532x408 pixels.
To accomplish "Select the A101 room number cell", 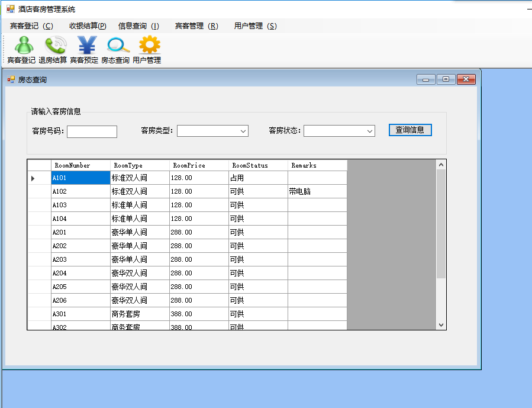I will (80, 178).
